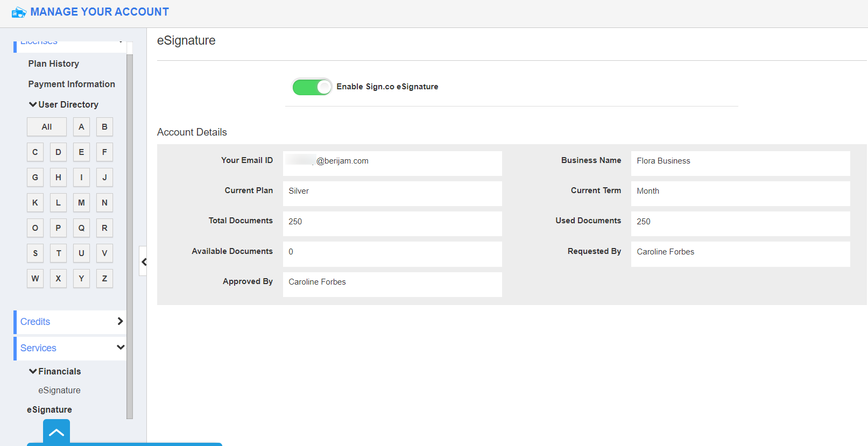Filter user directory by letter A

tap(81, 127)
